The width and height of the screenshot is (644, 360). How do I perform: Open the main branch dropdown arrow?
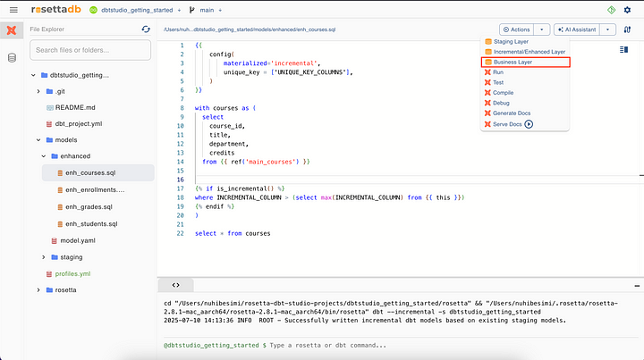tap(220, 10)
